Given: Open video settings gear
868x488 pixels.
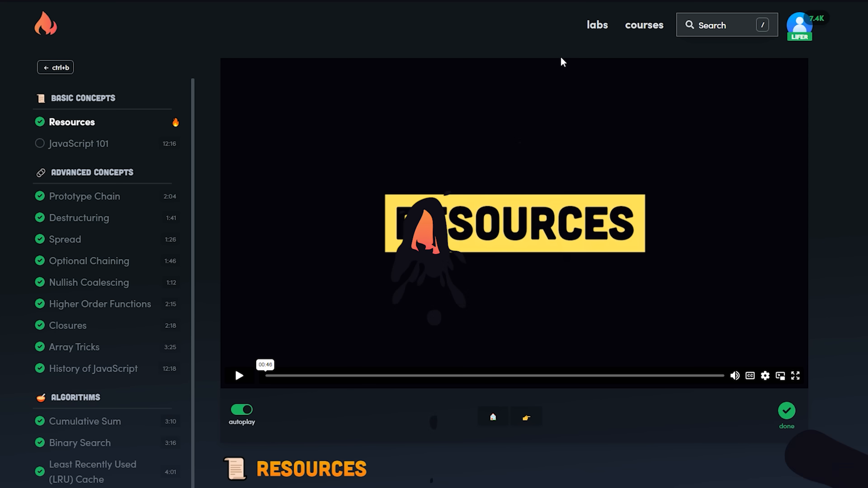Looking at the screenshot, I should (765, 375).
